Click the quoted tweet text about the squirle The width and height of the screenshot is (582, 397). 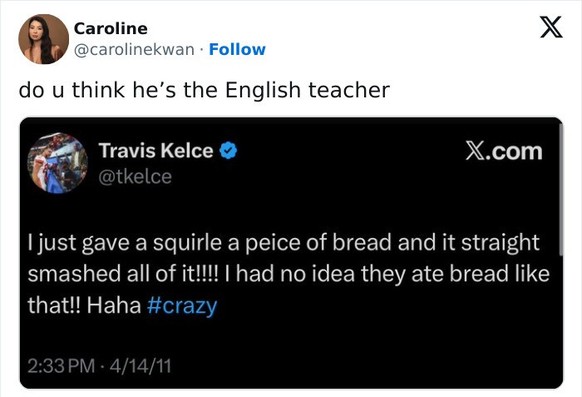[x=288, y=274]
